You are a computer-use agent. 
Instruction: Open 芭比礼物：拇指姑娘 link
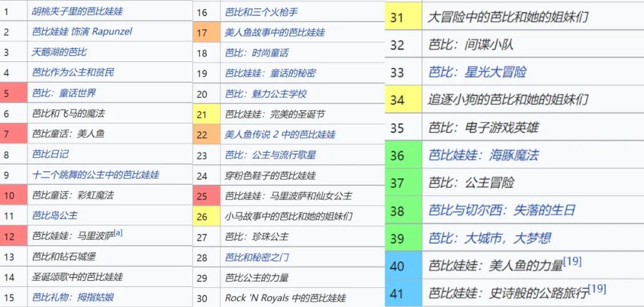tap(73, 297)
